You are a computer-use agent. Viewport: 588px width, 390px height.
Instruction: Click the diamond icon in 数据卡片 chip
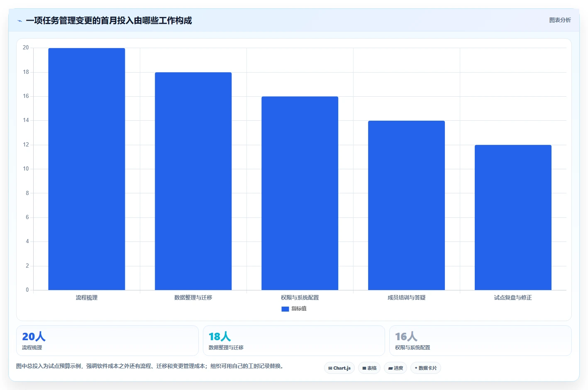[416, 368]
